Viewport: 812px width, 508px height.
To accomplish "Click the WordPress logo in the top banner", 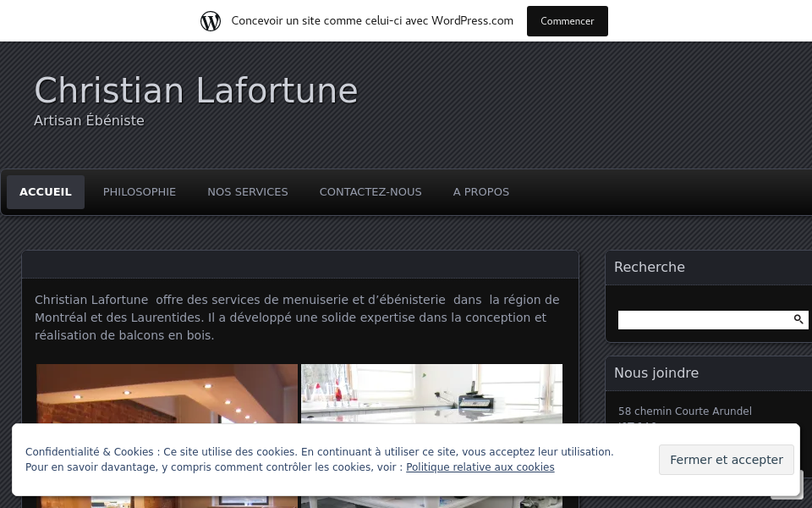I will pos(211,20).
